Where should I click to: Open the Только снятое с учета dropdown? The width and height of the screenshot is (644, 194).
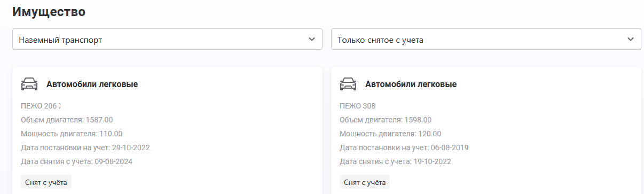(486, 39)
